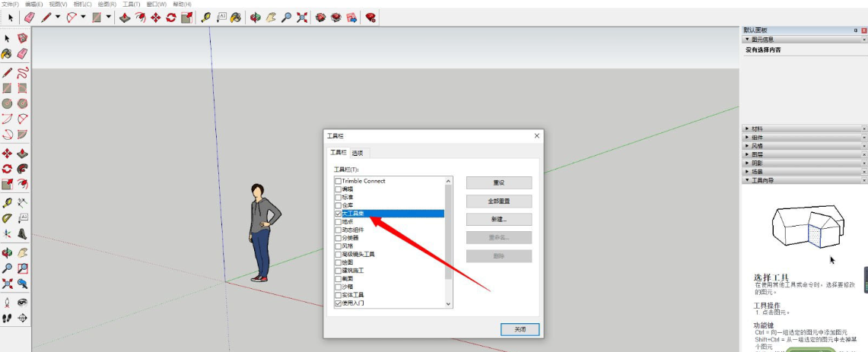Click the toolbar list scrollbar down arrow
Screen dimensions: 868x352
point(448,304)
